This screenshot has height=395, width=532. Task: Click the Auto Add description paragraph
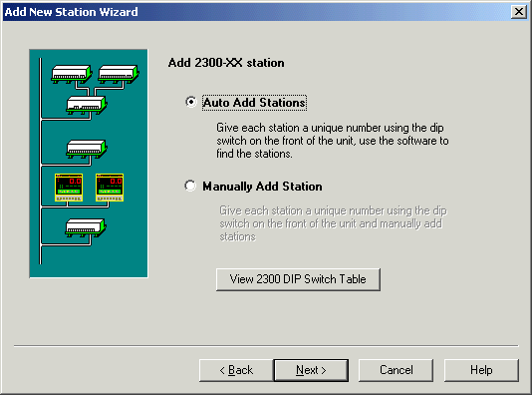coord(333,141)
